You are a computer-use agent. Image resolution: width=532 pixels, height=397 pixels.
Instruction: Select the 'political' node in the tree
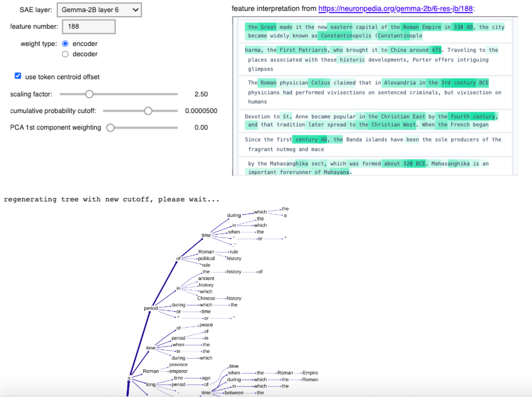click(x=206, y=259)
